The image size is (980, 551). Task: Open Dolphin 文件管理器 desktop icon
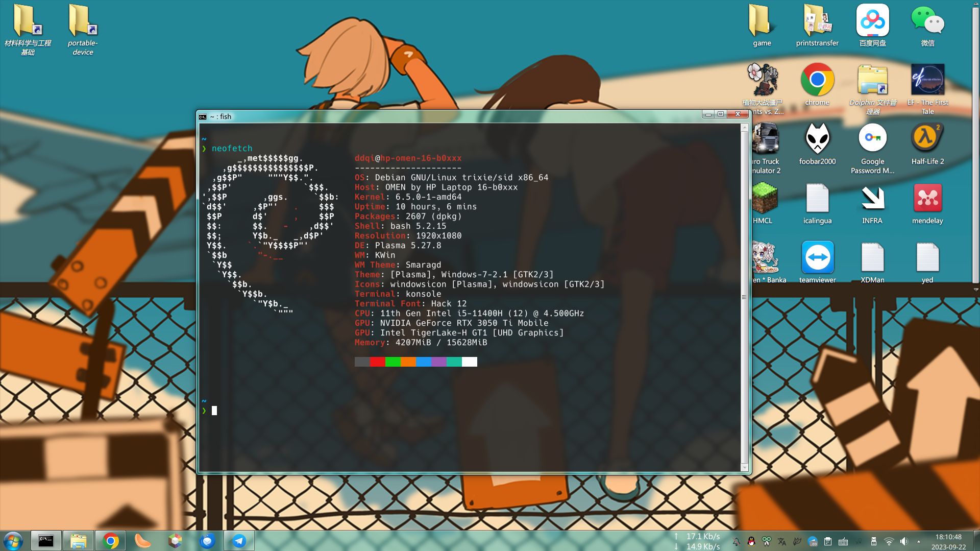coord(872,89)
